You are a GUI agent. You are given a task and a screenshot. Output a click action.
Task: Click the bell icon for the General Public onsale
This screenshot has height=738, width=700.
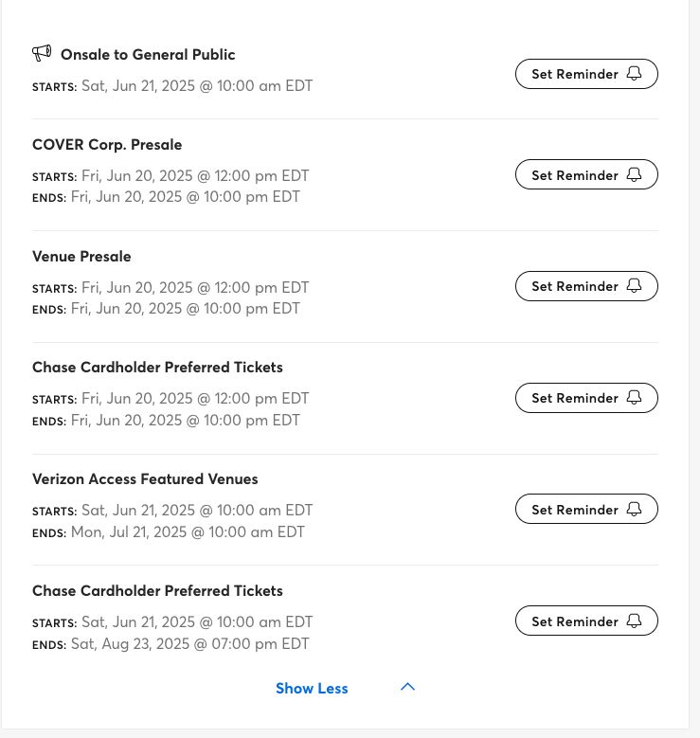tap(635, 74)
